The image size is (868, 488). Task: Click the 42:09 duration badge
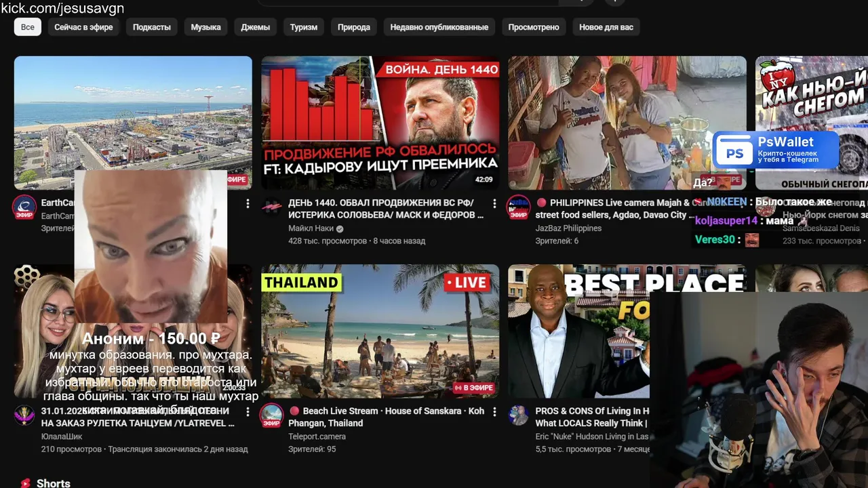click(x=484, y=180)
